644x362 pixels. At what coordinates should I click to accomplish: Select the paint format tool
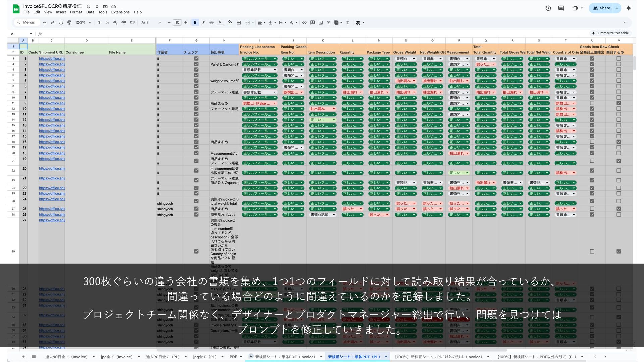pyautogui.click(x=69, y=23)
